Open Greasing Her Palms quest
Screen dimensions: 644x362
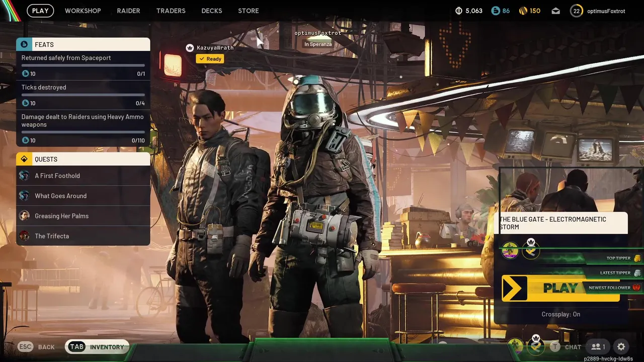pyautogui.click(x=83, y=216)
